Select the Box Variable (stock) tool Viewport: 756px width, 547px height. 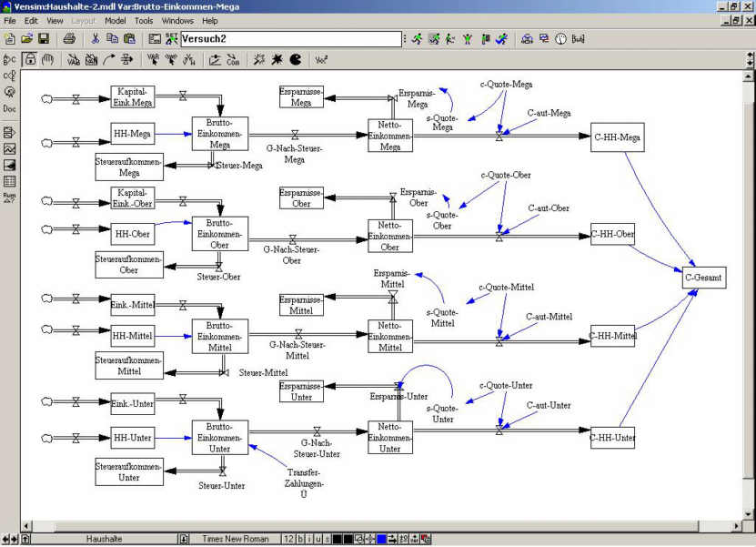pos(91,60)
